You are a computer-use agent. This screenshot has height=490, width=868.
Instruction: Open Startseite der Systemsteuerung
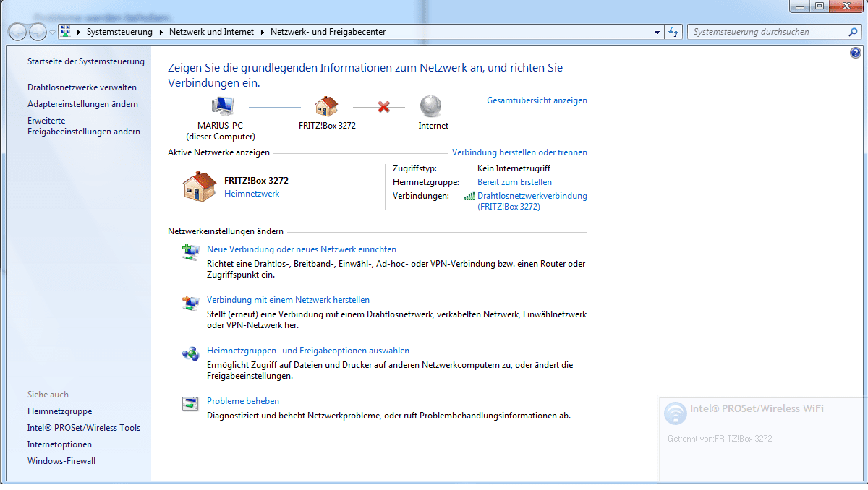tap(86, 61)
